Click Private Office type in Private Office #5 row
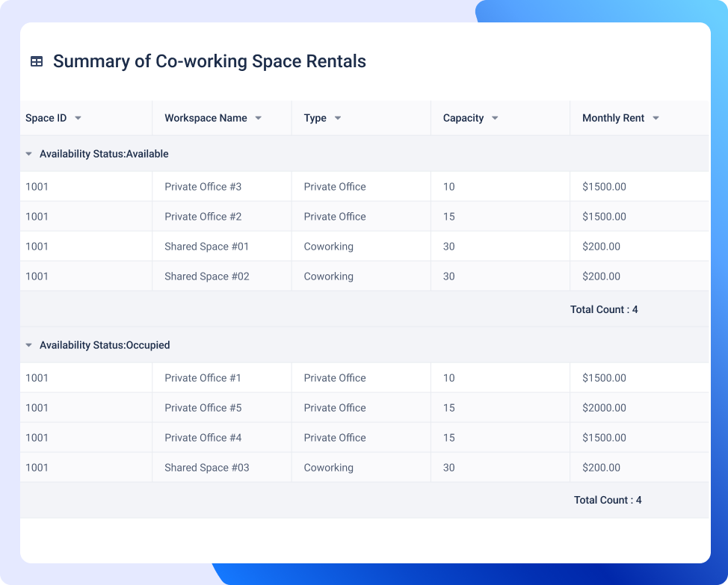The image size is (728, 585). click(335, 408)
